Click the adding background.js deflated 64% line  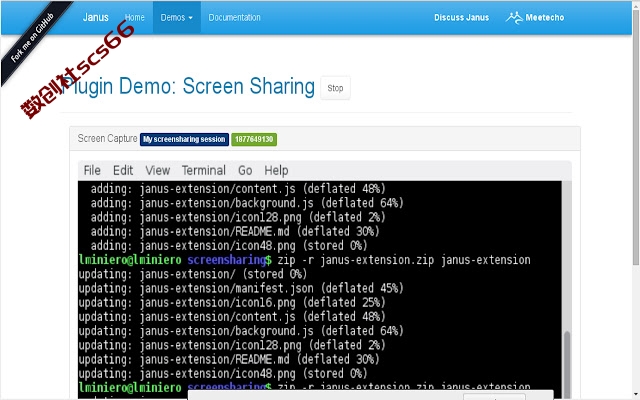pyautogui.click(x=247, y=203)
